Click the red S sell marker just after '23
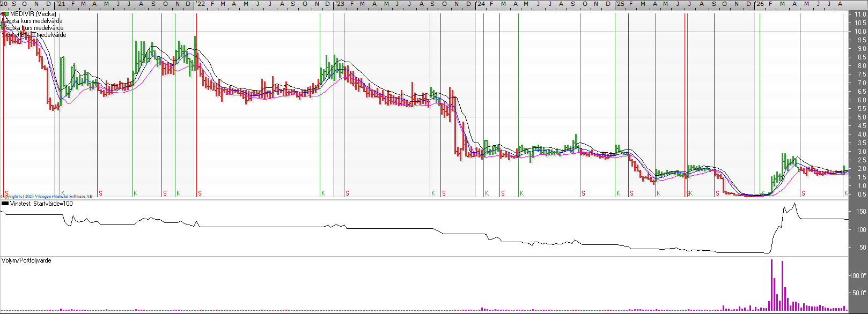This screenshot has width=868, height=314. (347, 193)
